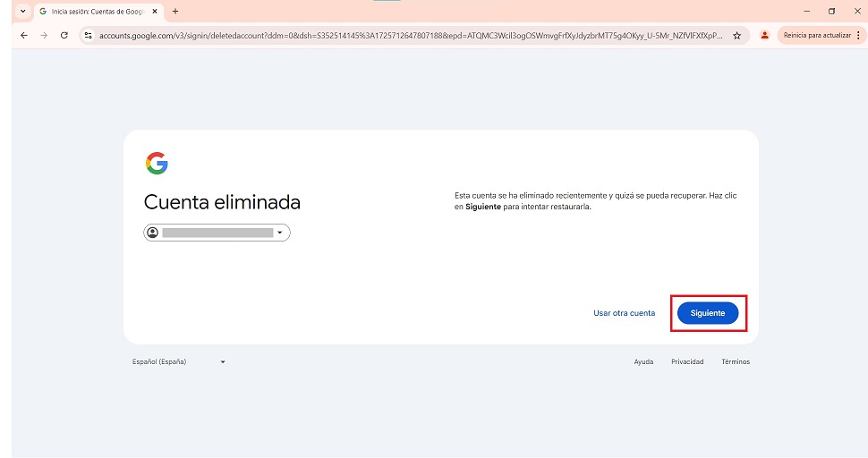Reload the page with refresh icon

coord(64,36)
